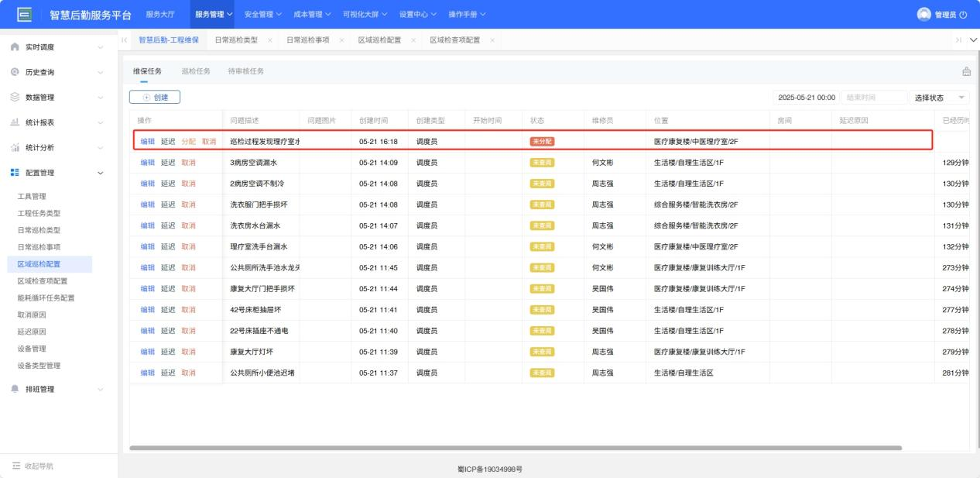Click the start time field 2025-05-21 00:00

807,98
